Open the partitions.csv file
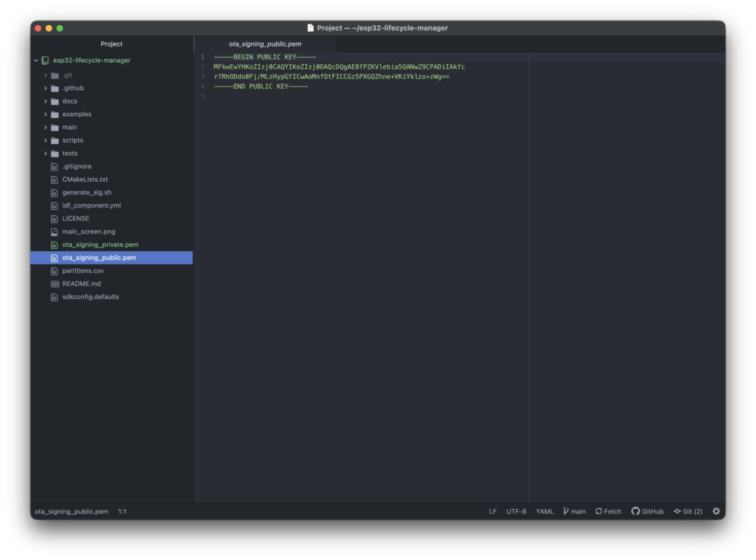This screenshot has height=560, width=756. [x=83, y=271]
